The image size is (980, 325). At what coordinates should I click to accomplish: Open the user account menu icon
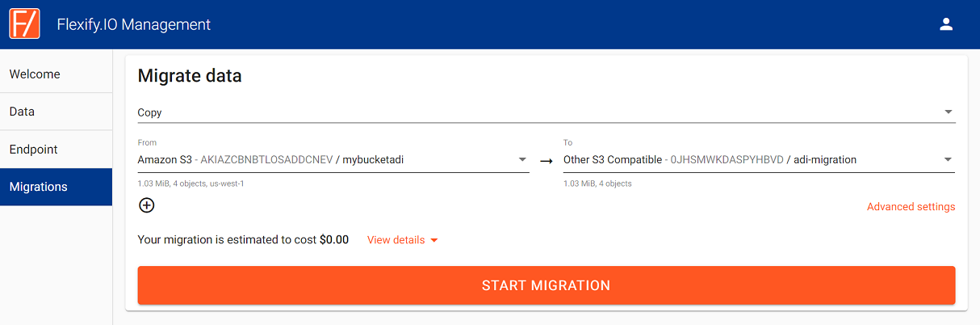pyautogui.click(x=947, y=24)
